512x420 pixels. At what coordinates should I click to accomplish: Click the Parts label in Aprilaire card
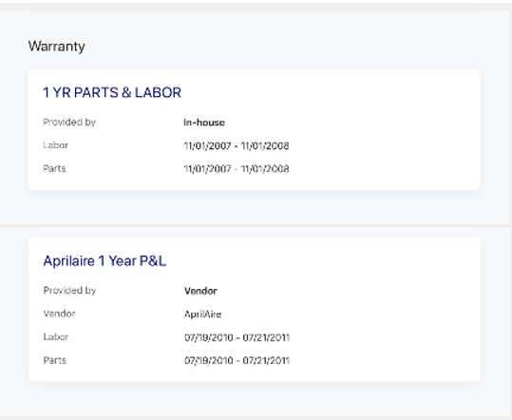point(54,360)
